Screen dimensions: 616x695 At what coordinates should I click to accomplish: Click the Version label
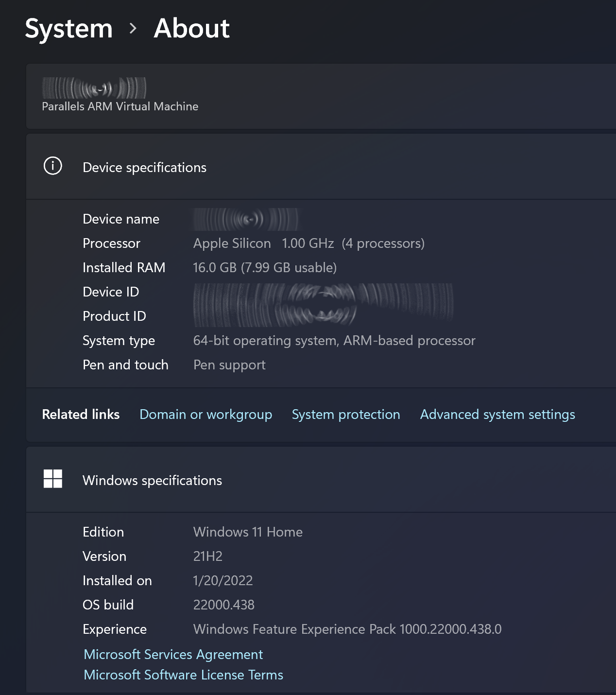pos(104,556)
